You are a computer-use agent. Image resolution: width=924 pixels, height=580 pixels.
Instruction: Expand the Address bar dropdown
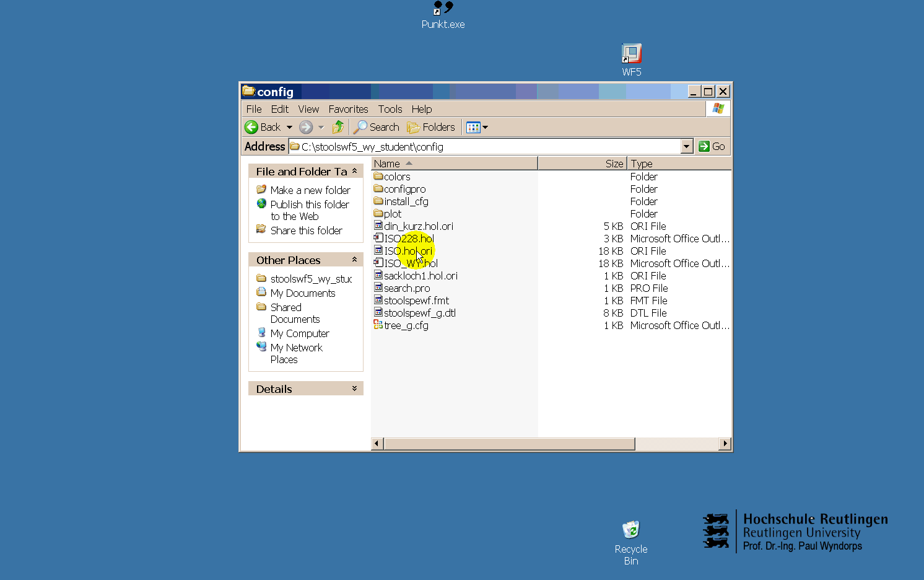tap(686, 146)
